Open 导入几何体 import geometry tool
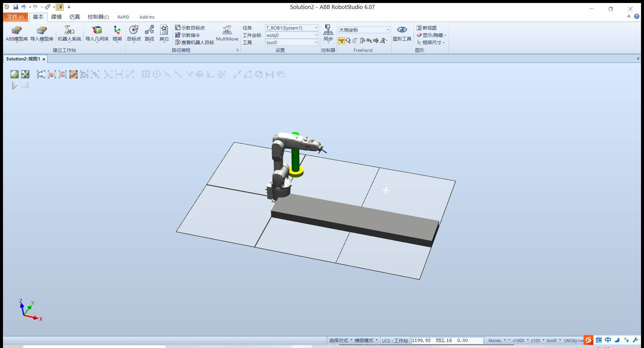Viewport: 644px width, 348px height. 97,34
